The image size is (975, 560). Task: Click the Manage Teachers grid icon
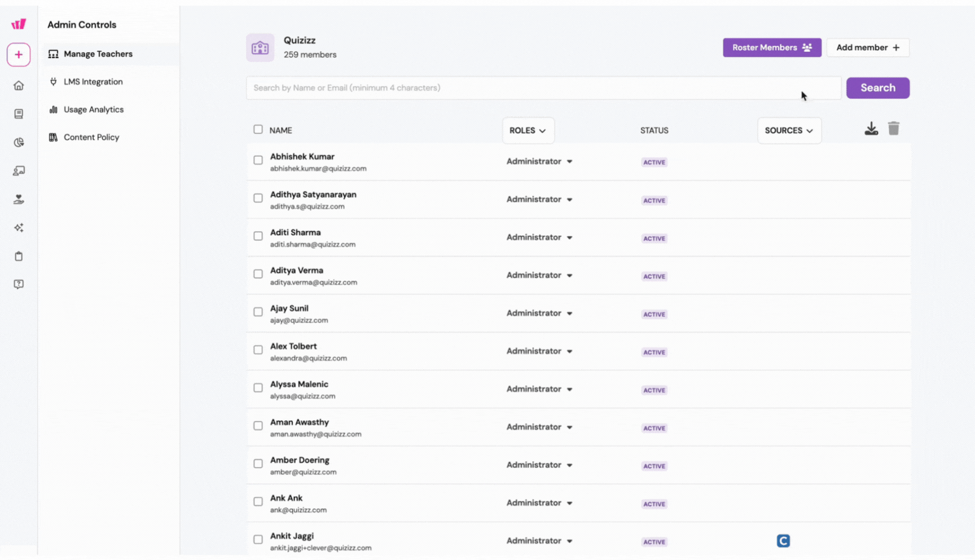54,54
